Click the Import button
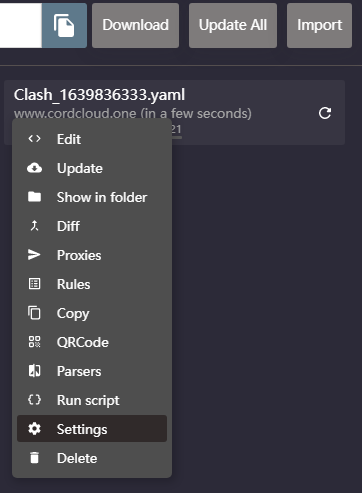The width and height of the screenshot is (362, 493). pos(319,25)
